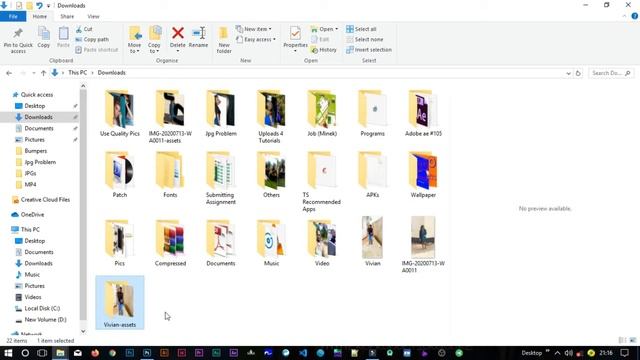This screenshot has height=360, width=640.
Task: Click the Up directory arrow
Action: tap(43, 73)
